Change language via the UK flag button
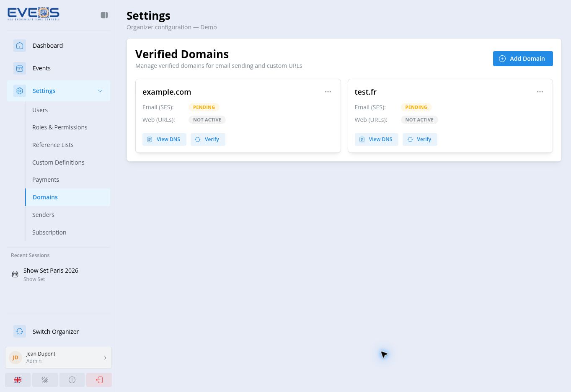Viewport: 571px width, 392px height. click(x=18, y=380)
